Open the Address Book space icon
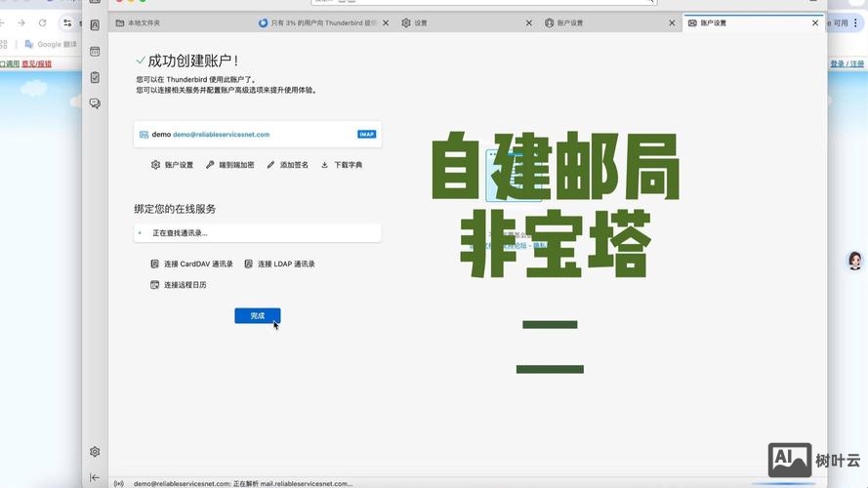Viewport: 868px width, 488px height. (x=95, y=25)
